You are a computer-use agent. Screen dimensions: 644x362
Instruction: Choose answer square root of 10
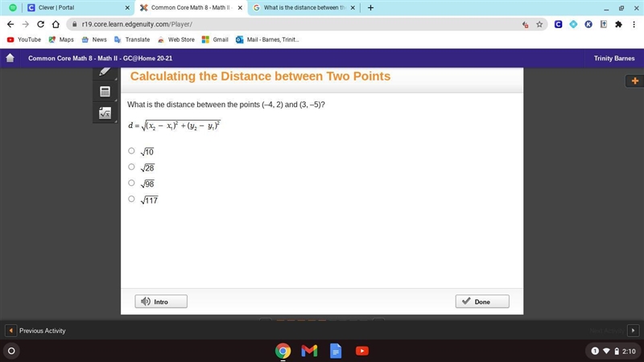(x=131, y=150)
